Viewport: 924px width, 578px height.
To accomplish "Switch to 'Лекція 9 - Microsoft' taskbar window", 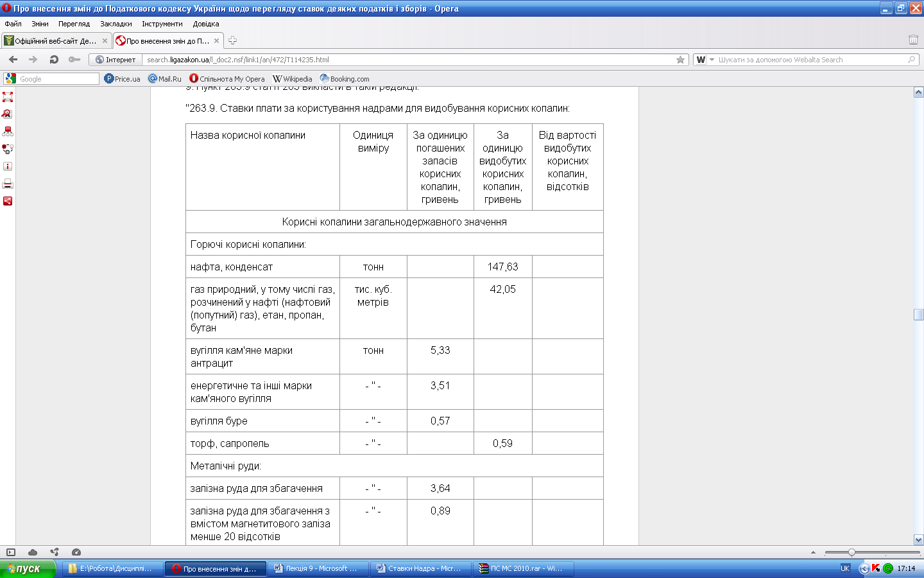I will pyautogui.click(x=318, y=568).
